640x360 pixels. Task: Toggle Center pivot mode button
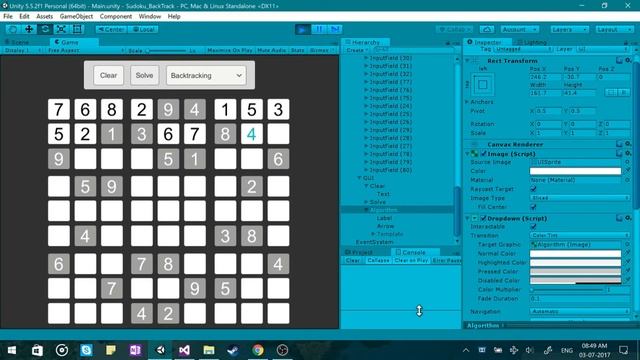[111, 29]
